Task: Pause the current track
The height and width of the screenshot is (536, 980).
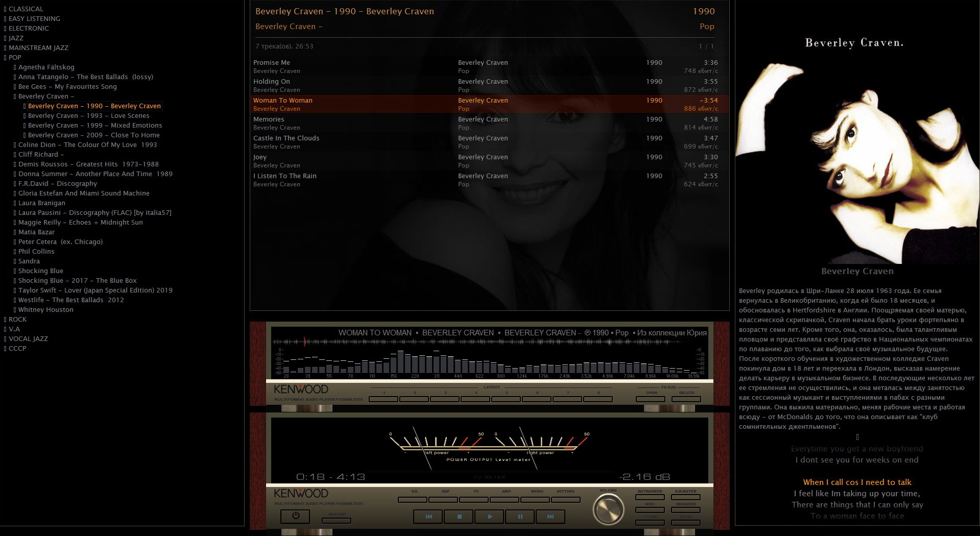Action: click(x=520, y=517)
